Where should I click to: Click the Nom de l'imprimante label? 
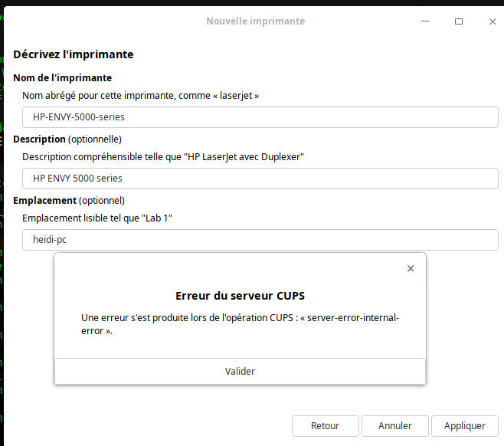[x=63, y=78]
